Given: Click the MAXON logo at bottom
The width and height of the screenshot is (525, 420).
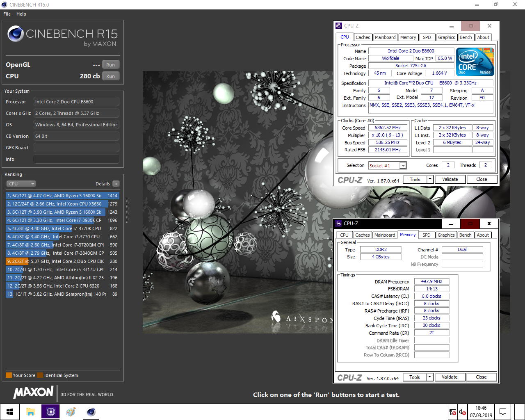Looking at the screenshot, I should (34, 393).
